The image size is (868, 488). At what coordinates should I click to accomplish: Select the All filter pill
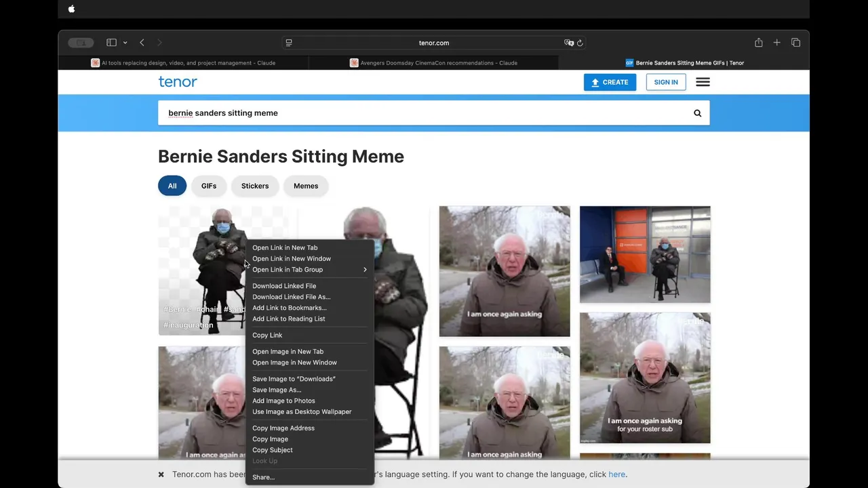coord(172,186)
